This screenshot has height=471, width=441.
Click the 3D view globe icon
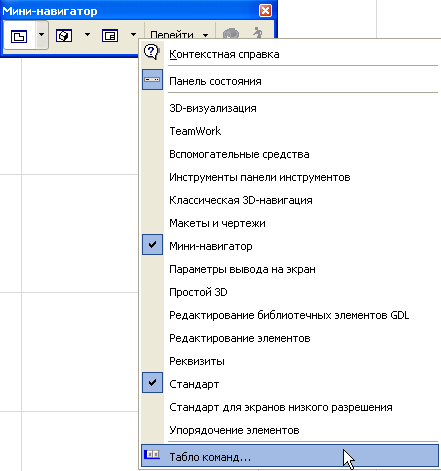point(64,36)
